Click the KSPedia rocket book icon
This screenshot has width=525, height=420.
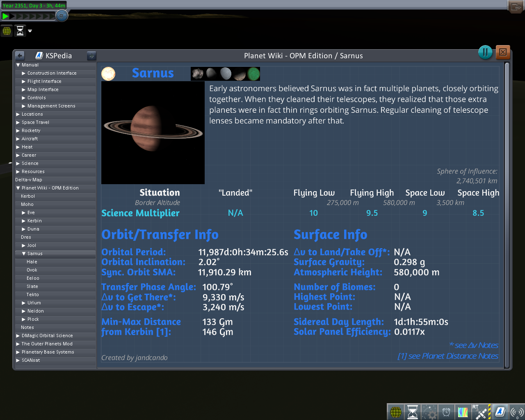tap(500, 412)
